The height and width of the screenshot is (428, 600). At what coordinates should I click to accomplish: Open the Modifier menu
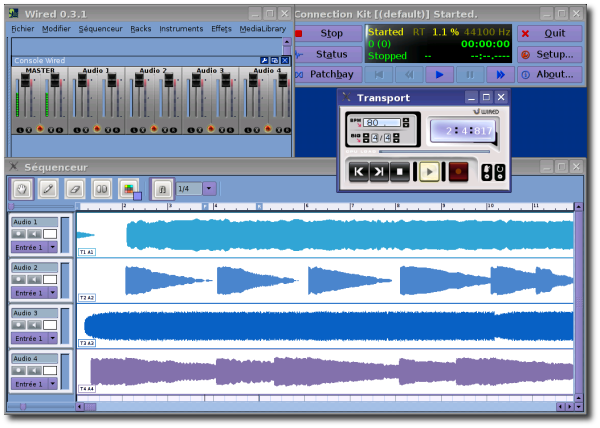pyautogui.click(x=56, y=29)
